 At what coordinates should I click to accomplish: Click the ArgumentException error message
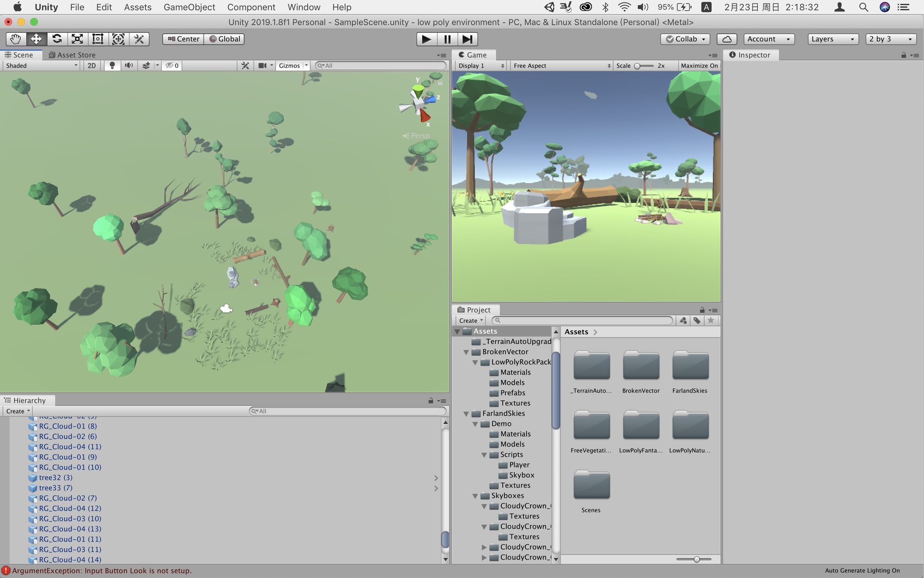pos(102,571)
